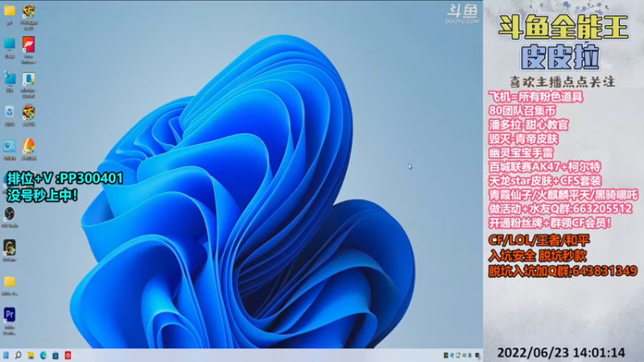Select the yellow folder above the This PC icon
This screenshot has width=644, height=362.
point(10,10)
